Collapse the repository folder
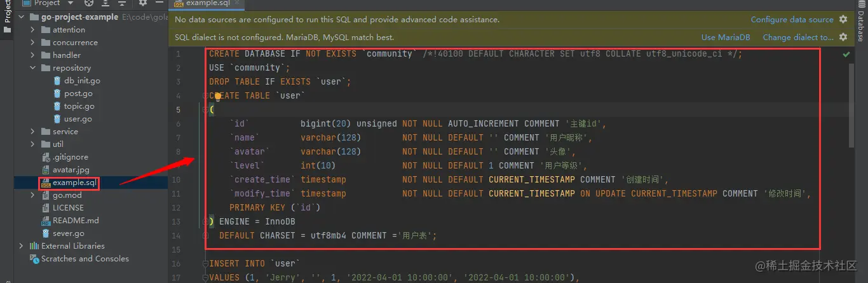 [x=33, y=68]
